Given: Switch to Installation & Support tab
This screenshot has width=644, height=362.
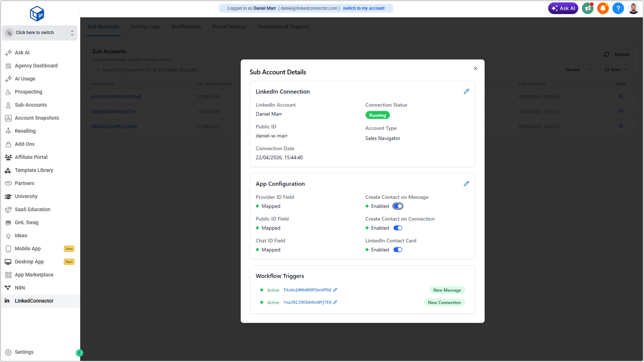Looking at the screenshot, I should tap(283, 26).
